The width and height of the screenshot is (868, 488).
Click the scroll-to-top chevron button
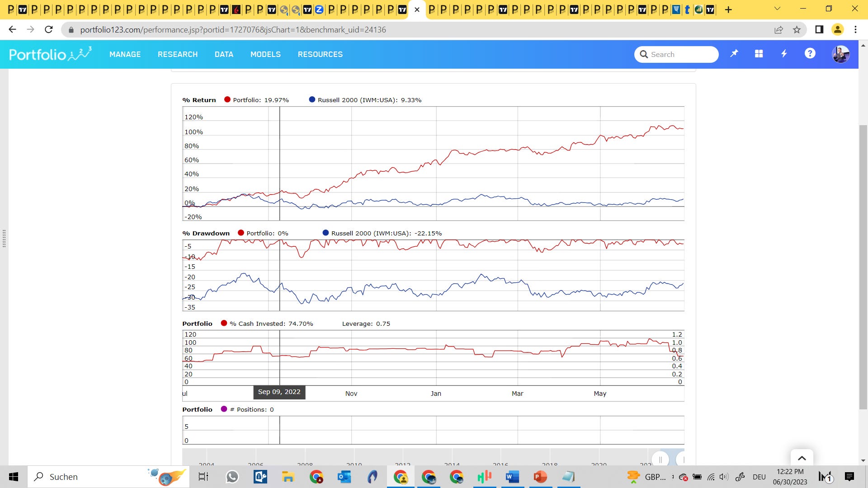802,458
